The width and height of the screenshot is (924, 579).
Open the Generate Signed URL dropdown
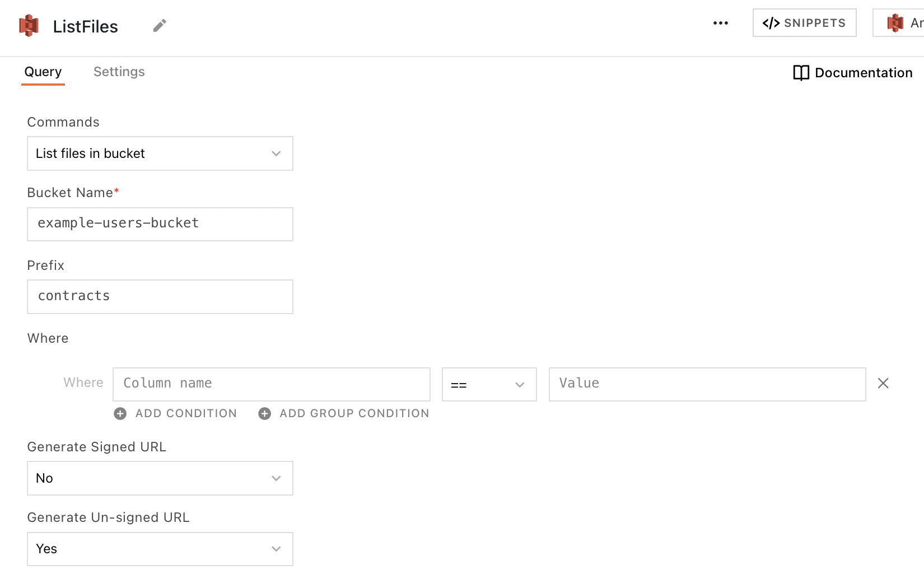[x=160, y=478]
